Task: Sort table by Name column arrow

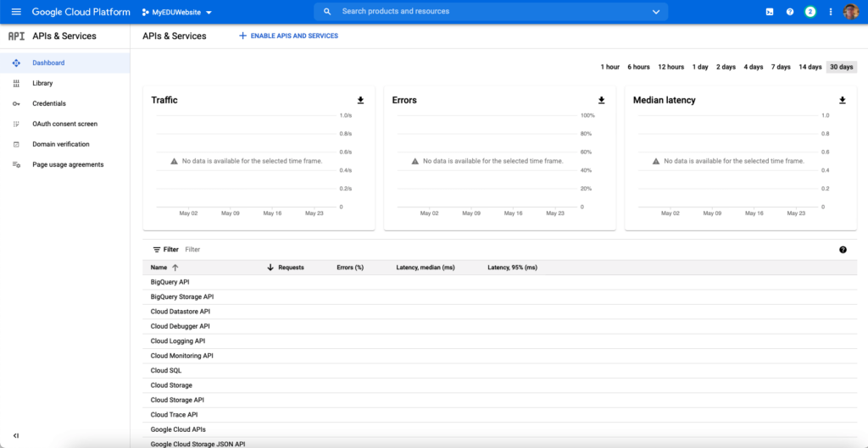Action: 175,268
